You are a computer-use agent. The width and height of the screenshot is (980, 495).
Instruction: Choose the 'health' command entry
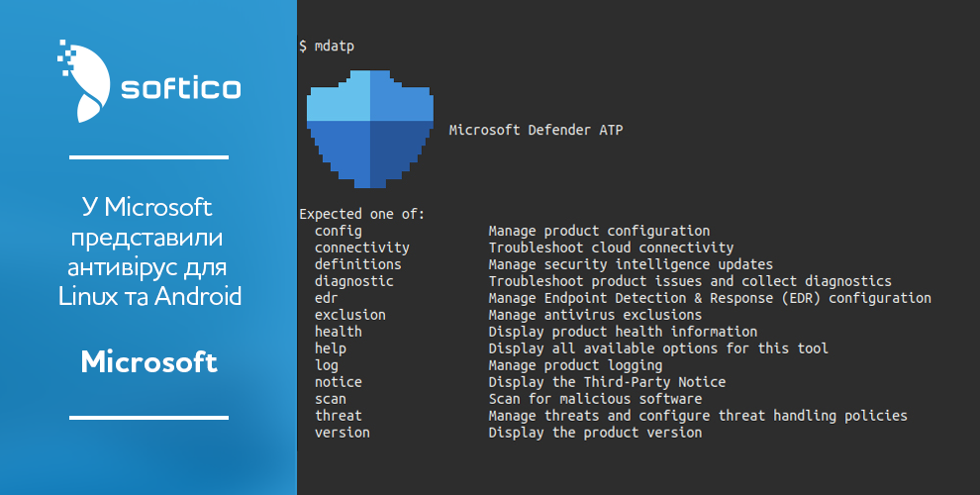click(339, 332)
